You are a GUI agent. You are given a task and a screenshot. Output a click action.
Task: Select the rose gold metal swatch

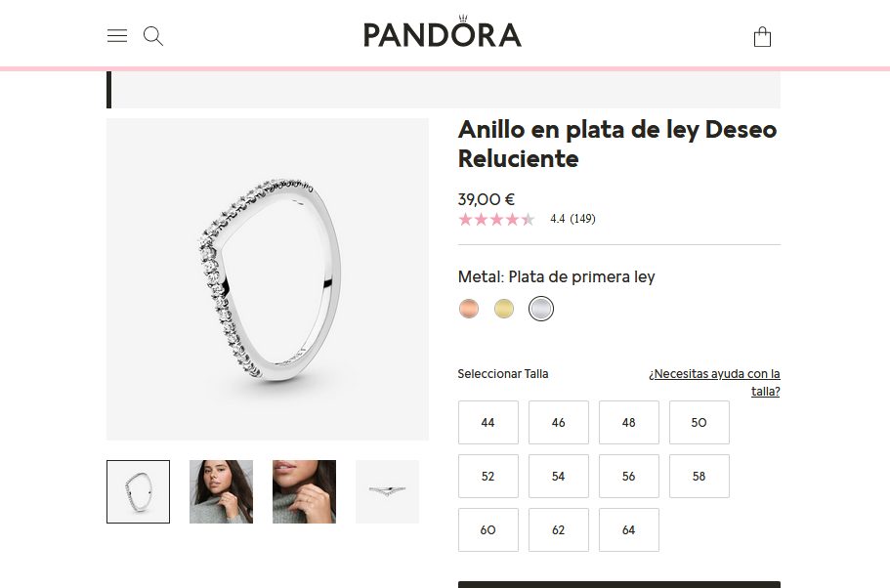point(469,309)
